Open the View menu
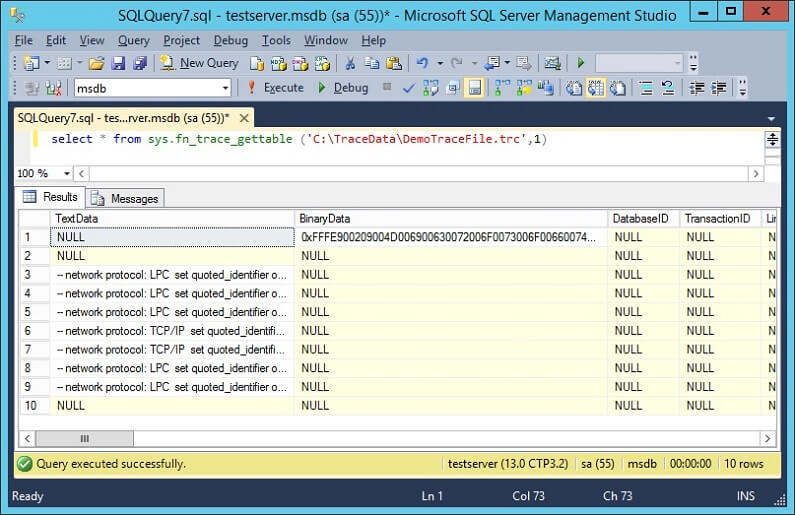The width and height of the screenshot is (795, 515). [x=92, y=40]
